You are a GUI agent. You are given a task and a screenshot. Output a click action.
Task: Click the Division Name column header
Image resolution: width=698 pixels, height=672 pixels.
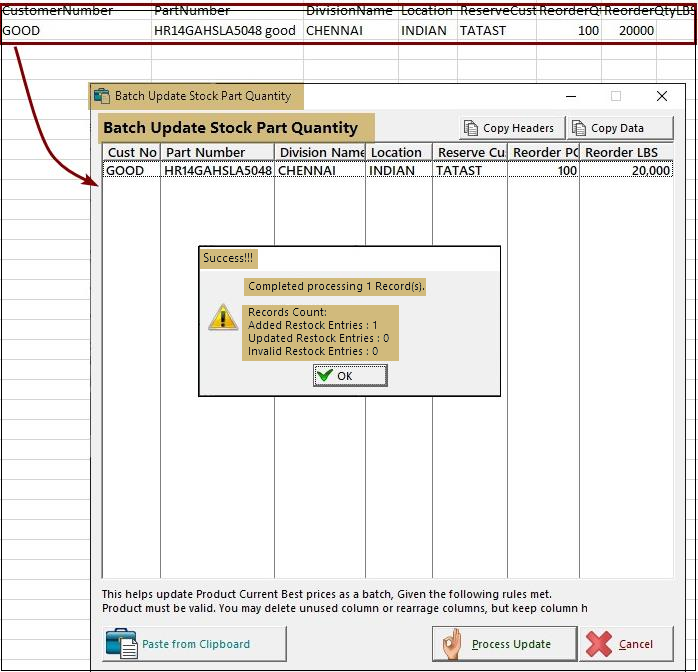click(x=320, y=152)
